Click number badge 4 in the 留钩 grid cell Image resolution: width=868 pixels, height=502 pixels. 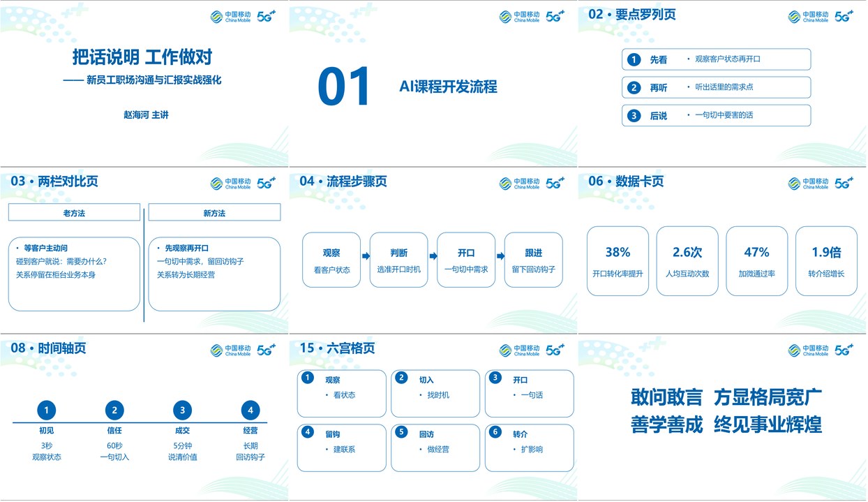coord(306,432)
